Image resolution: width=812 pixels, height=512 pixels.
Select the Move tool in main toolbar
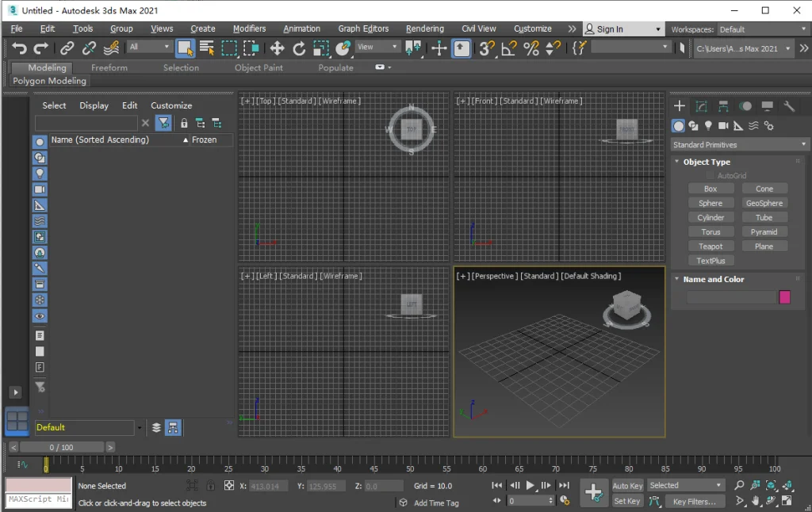click(x=277, y=48)
